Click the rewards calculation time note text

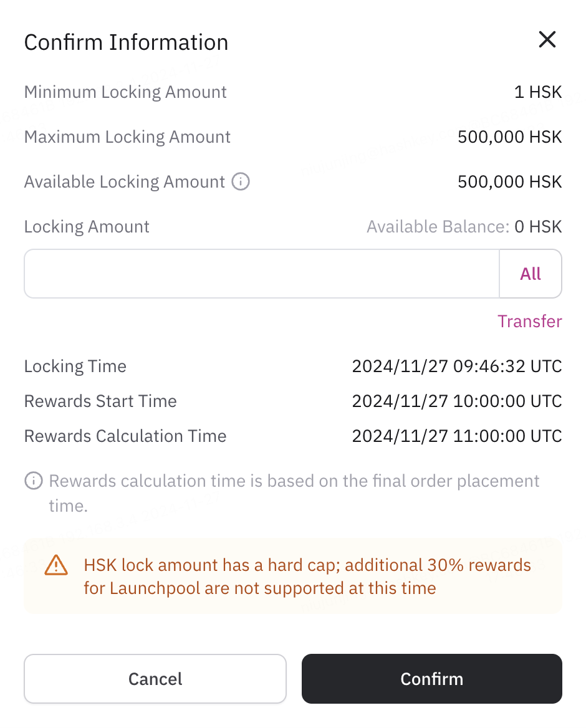[294, 493]
